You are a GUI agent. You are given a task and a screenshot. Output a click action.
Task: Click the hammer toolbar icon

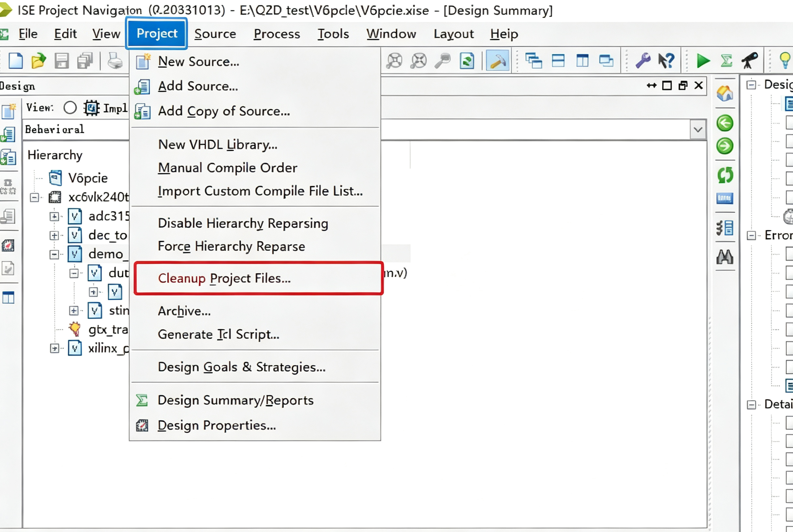click(x=498, y=61)
